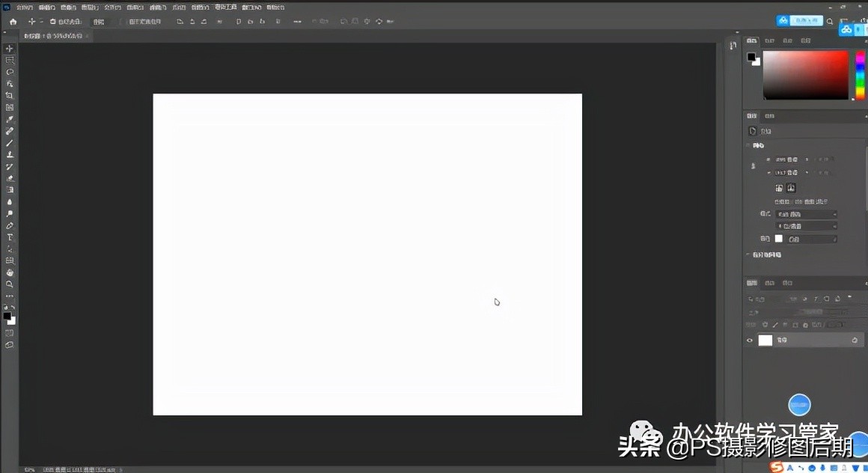
Task: Open the File menu
Action: click(24, 7)
